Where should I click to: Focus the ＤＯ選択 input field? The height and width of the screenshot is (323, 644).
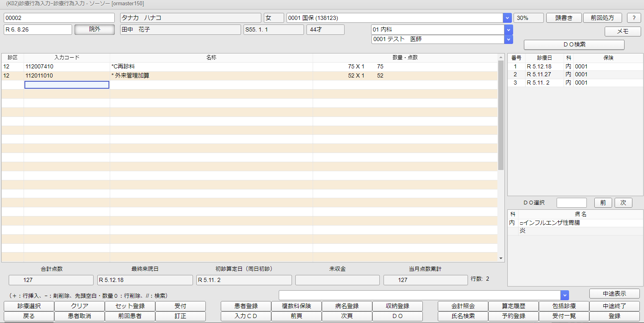pos(571,203)
